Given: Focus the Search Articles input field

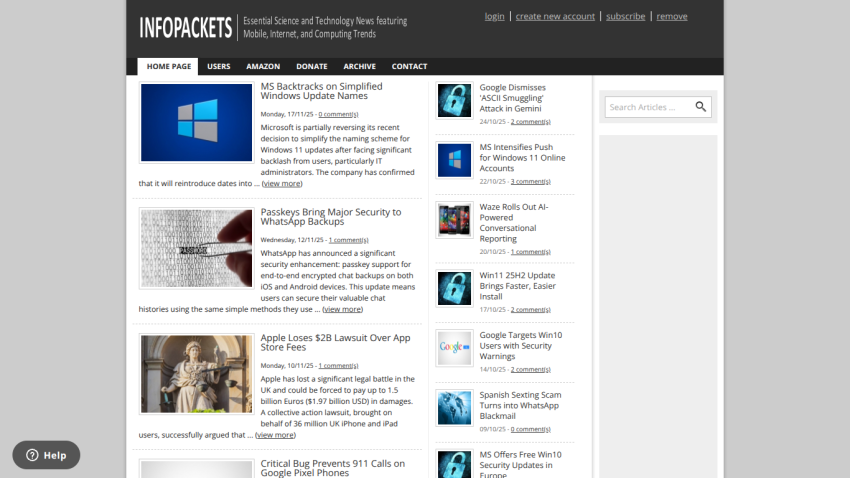Looking at the screenshot, I should 649,107.
